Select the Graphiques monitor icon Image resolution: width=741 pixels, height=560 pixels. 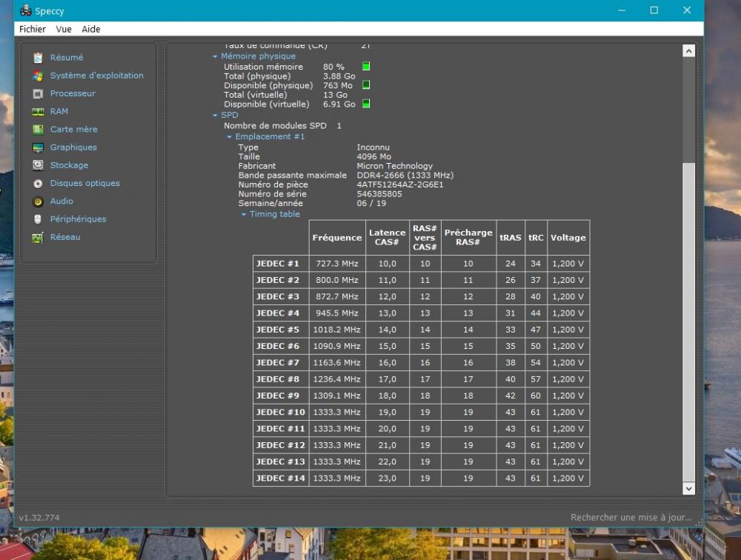click(38, 147)
